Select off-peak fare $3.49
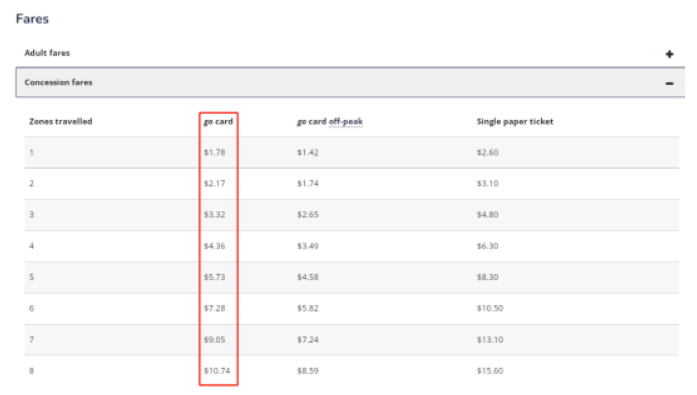697x395 pixels. (x=308, y=246)
